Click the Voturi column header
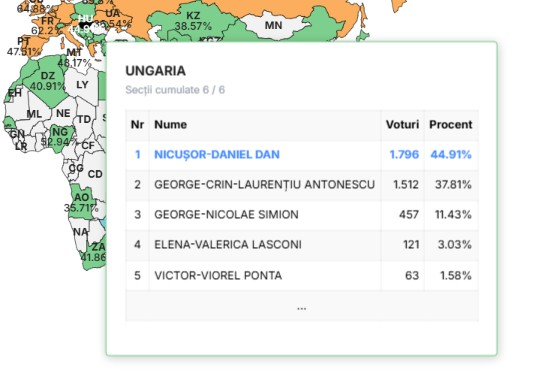Image resolution: width=548 pixels, height=378 pixels. 402,125
